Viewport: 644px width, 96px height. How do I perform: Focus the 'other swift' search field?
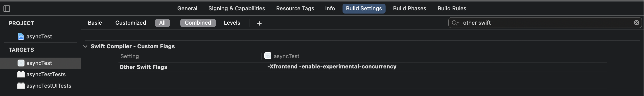coord(545,23)
